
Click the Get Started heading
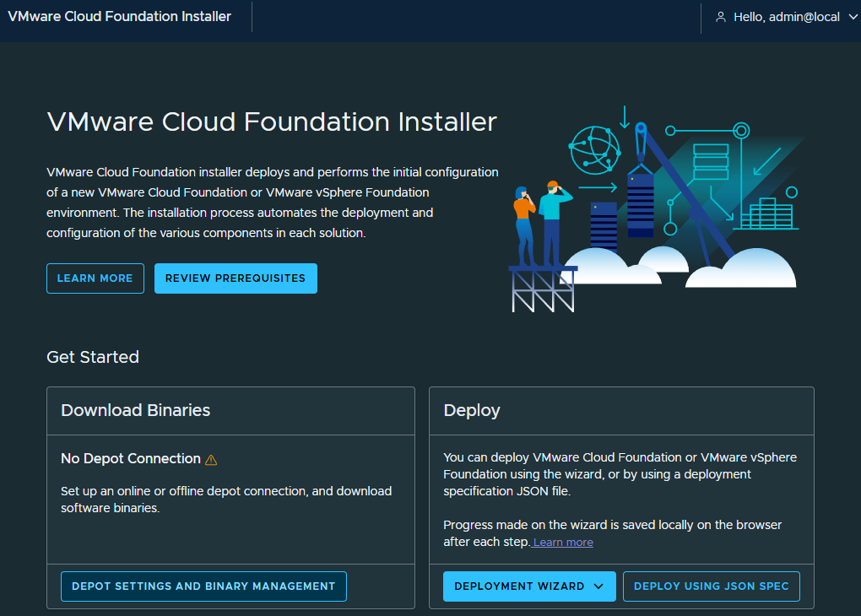coord(93,357)
